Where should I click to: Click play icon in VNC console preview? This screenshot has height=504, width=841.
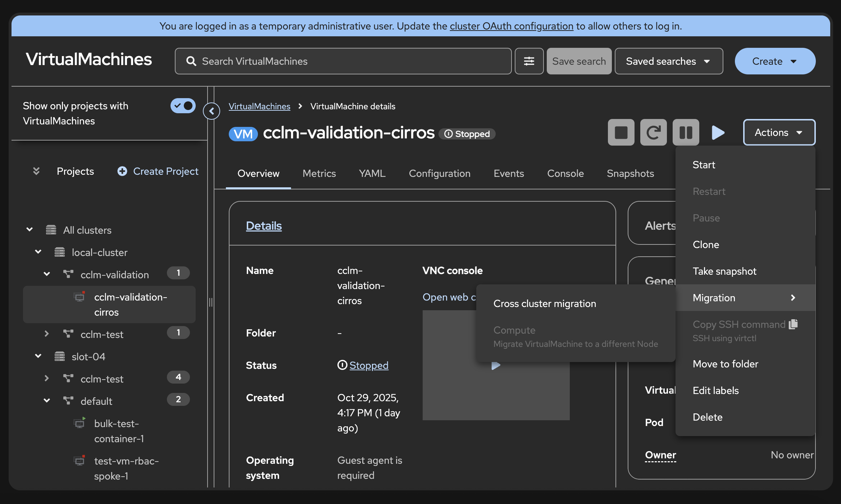tap(496, 366)
